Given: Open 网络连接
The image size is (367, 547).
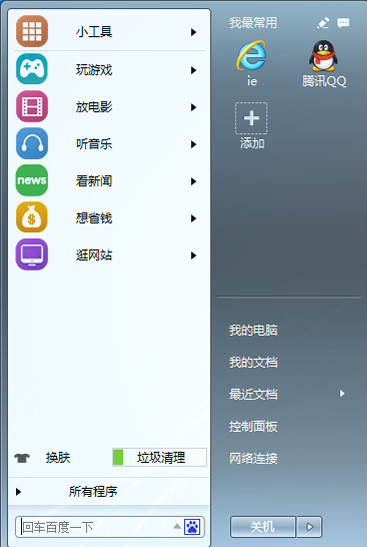Looking at the screenshot, I should (253, 458).
